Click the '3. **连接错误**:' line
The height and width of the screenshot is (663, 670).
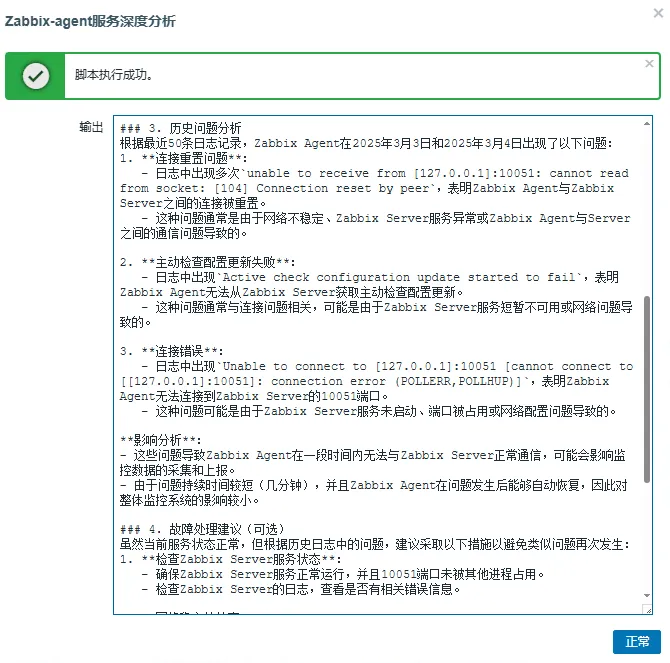click(171, 352)
